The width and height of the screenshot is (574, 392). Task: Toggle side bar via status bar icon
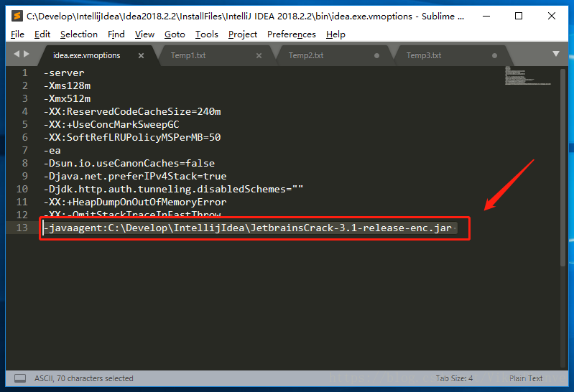coord(20,378)
